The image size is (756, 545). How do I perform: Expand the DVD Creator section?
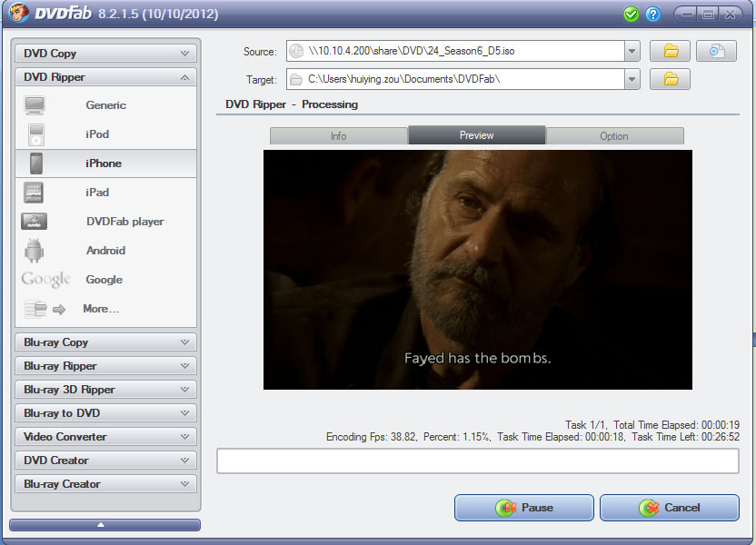(x=105, y=461)
